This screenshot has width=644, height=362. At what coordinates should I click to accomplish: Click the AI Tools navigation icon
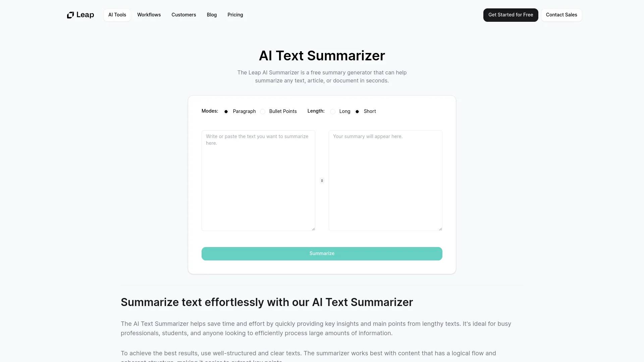117,15
